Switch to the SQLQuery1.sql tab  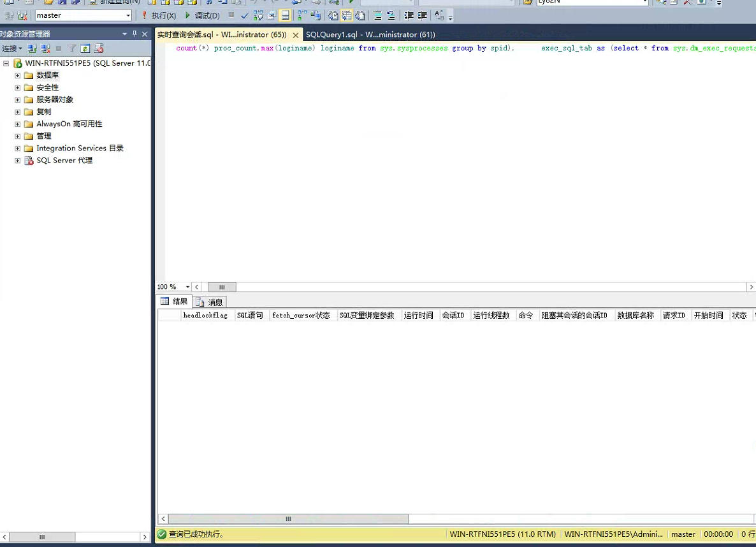370,34
